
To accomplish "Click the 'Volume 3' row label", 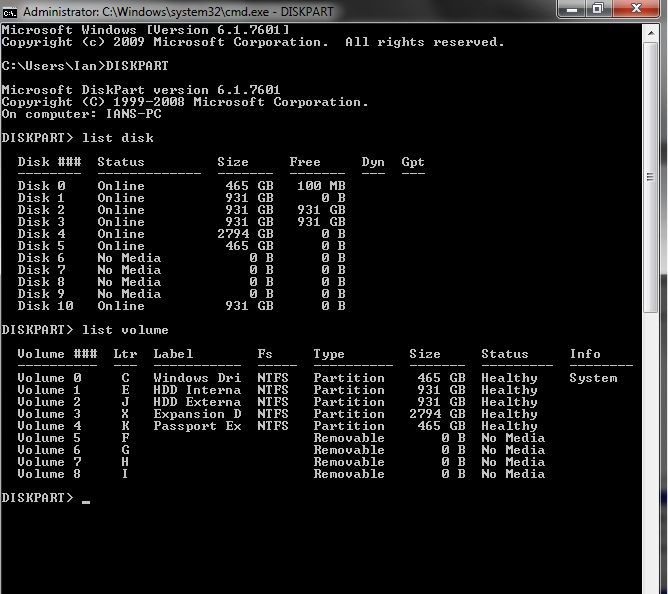I will pyautogui.click(x=49, y=414).
